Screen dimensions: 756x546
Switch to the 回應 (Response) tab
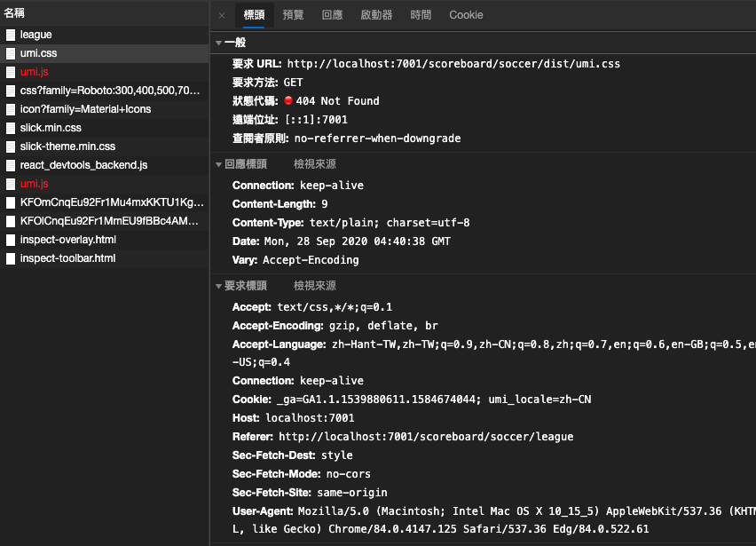tap(332, 14)
